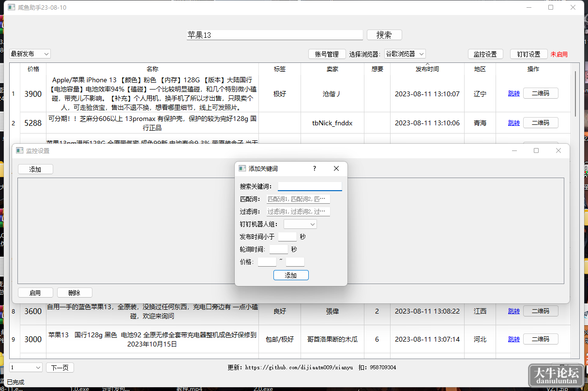The width and height of the screenshot is (588, 391).
Task: Show 二维码 for the 3600 item
Action: tap(541, 311)
